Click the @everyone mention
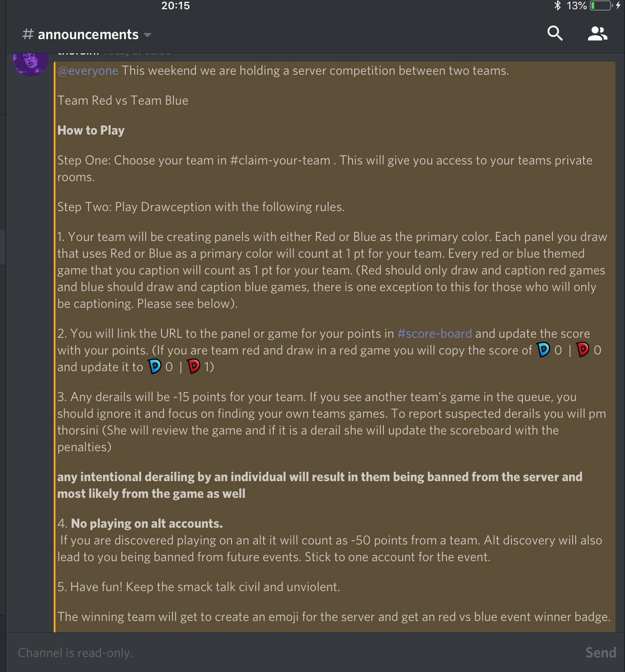Screen dimensions: 625x672 88,71
